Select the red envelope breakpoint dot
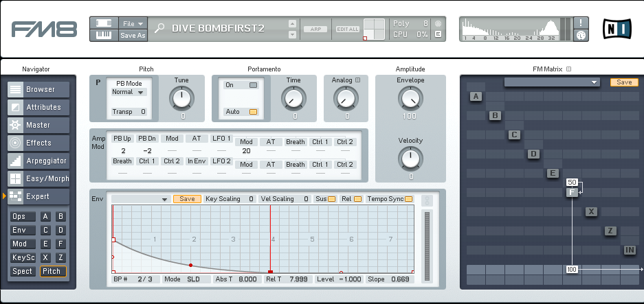Screen dimensions: 644x304 click(x=190, y=266)
